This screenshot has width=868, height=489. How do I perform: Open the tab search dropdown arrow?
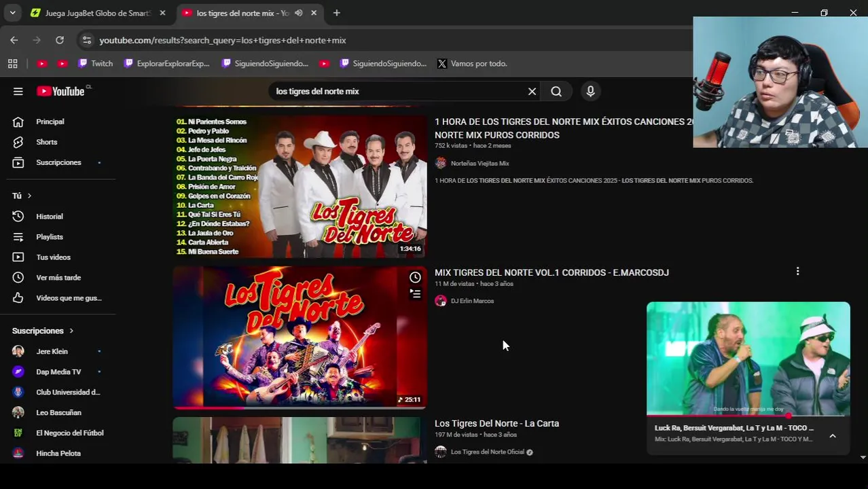tap(12, 13)
